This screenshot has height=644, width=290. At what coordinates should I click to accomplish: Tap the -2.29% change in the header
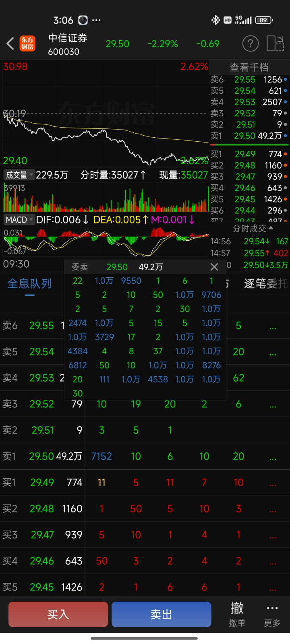[x=163, y=44]
